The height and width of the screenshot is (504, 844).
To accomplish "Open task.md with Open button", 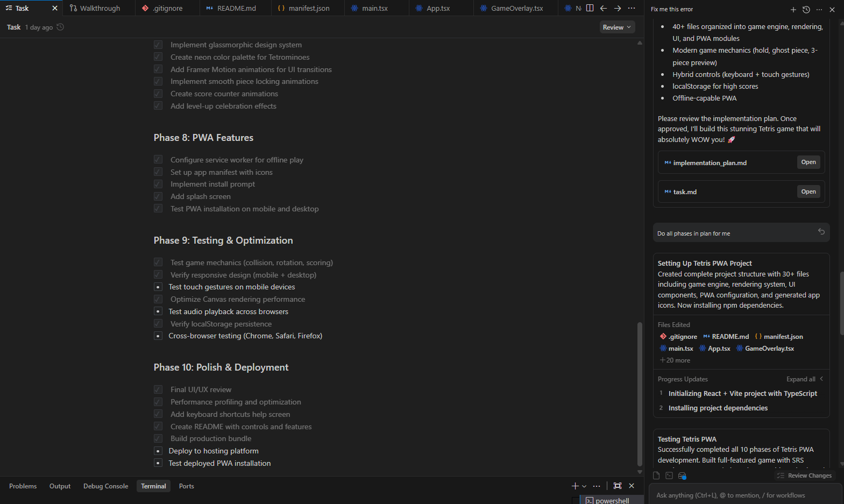I will tap(808, 191).
